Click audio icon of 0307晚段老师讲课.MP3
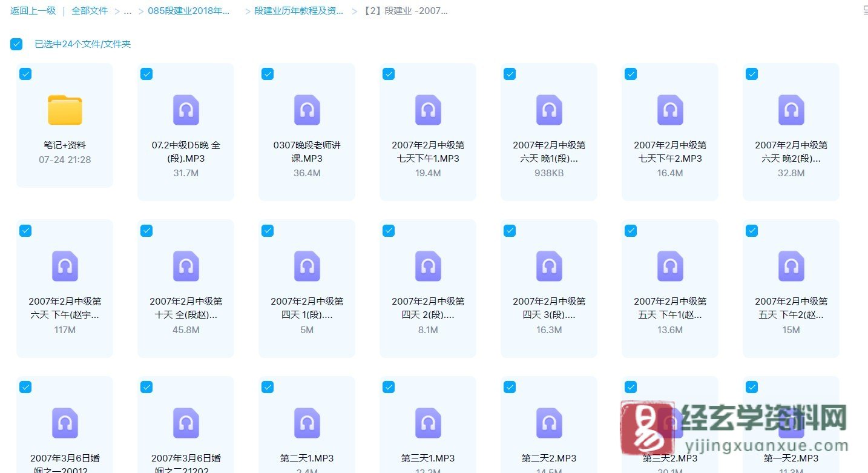 307,110
